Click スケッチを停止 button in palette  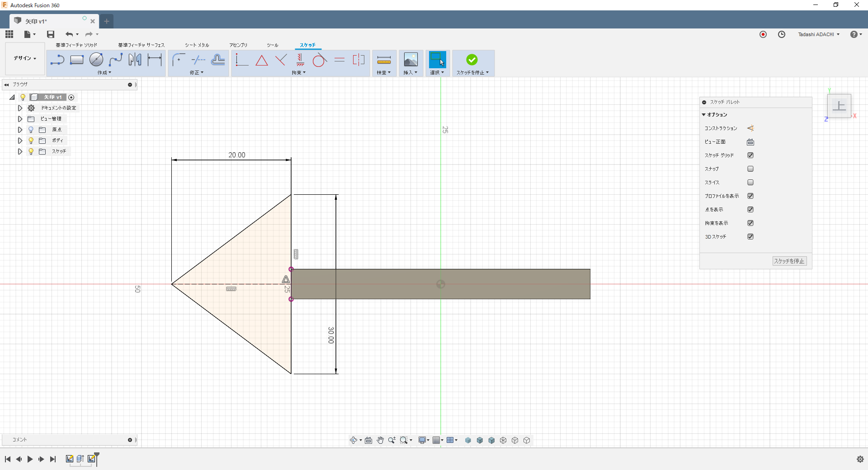tap(789, 261)
